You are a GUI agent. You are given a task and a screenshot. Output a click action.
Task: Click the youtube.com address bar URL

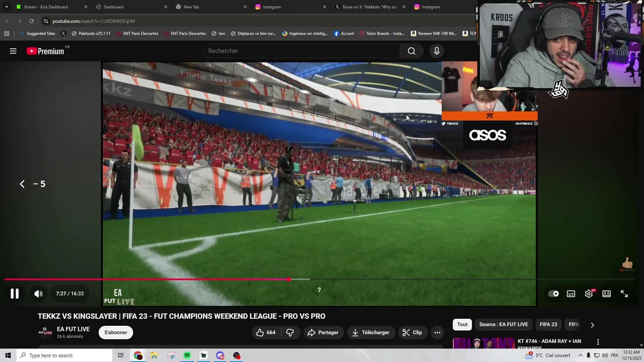pyautogui.click(x=94, y=21)
